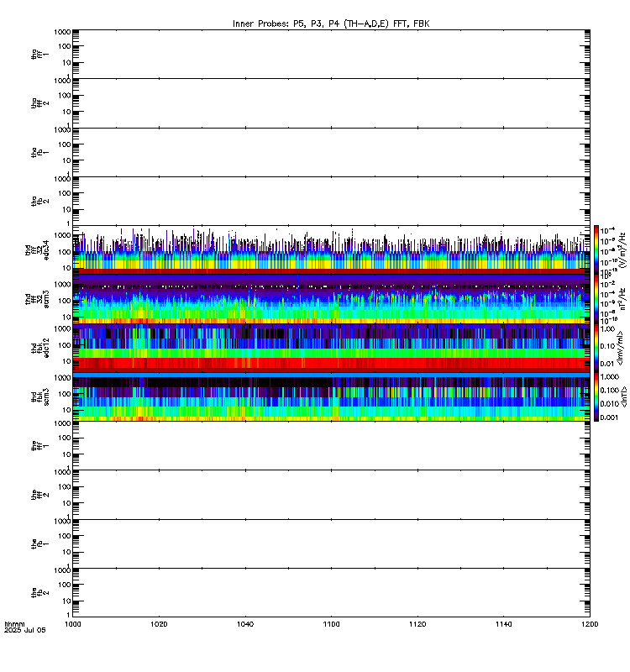630x672 pixels.
Task: Click the '2025 Jul 05' date label
Action: (25, 630)
